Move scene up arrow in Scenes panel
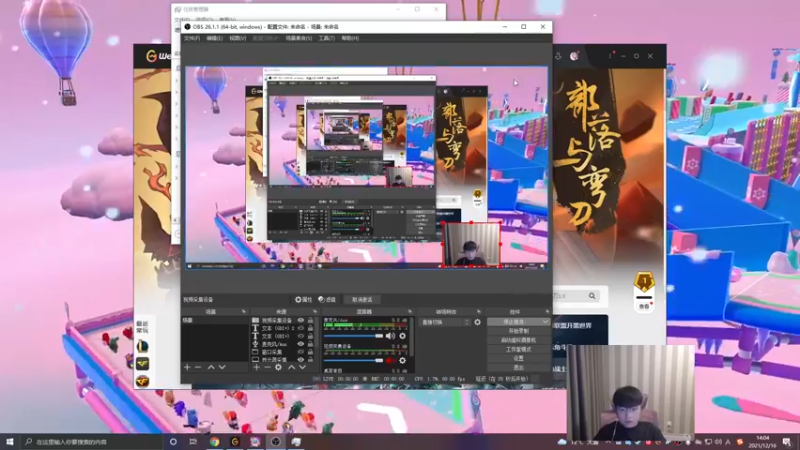The width and height of the screenshot is (800, 450). coord(211,367)
